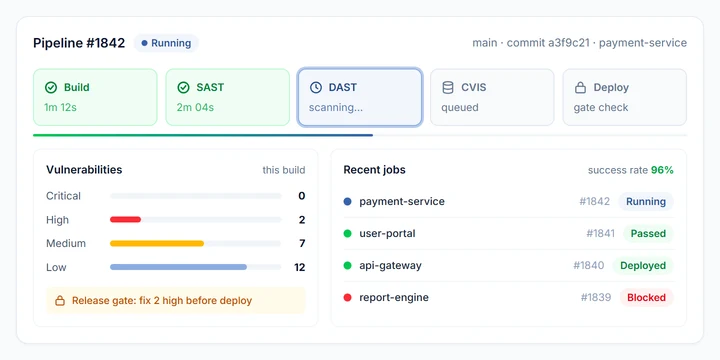Click the Critical severity bar
The width and height of the screenshot is (720, 360).
click(196, 196)
